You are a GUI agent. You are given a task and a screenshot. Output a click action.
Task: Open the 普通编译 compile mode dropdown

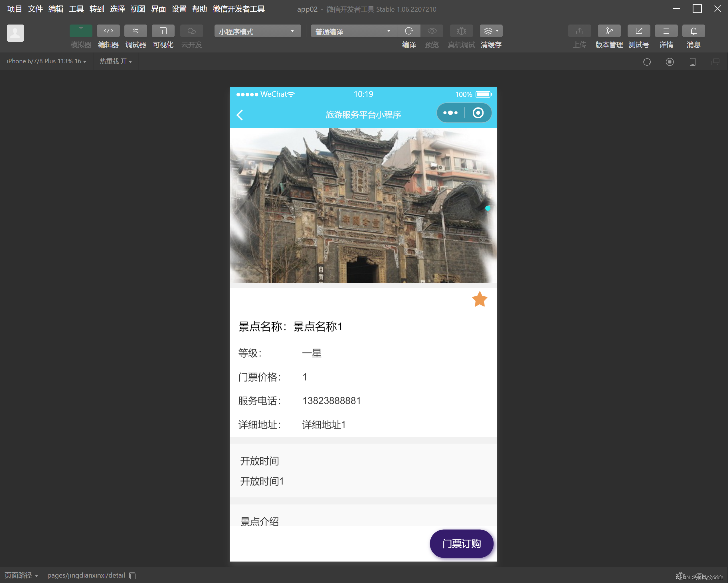point(388,31)
